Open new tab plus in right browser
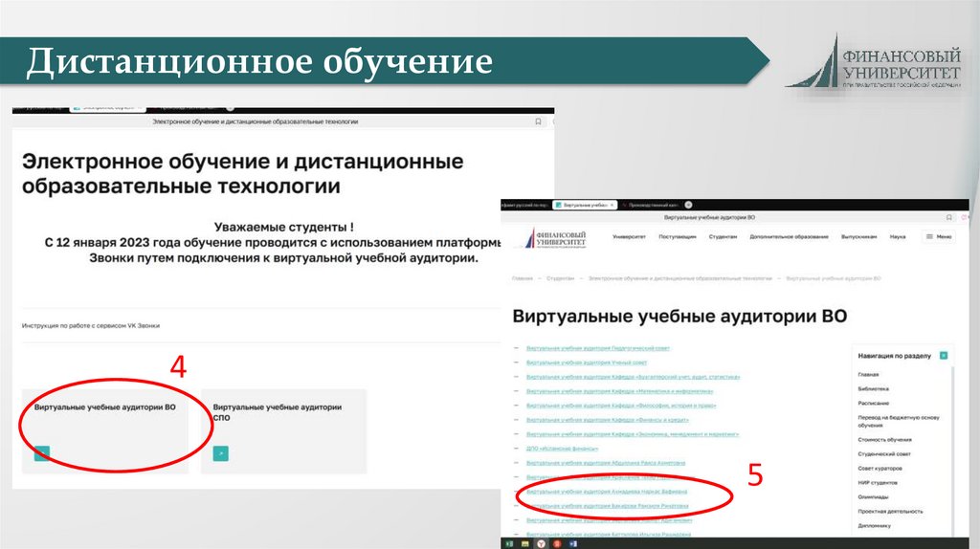 coord(688,205)
